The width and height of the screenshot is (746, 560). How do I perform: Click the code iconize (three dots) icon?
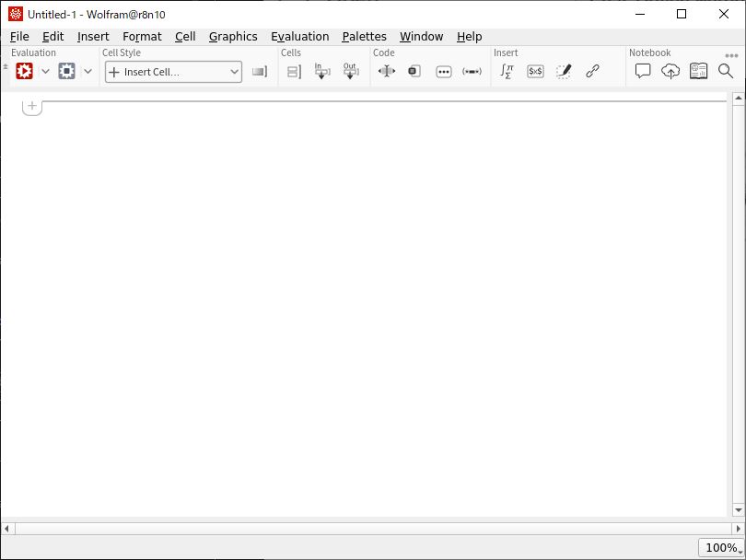[444, 71]
